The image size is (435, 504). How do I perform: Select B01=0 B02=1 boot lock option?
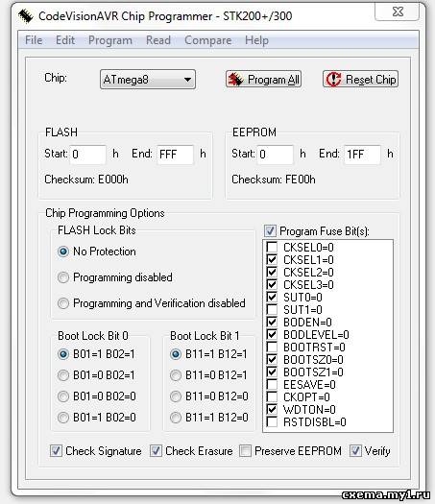click(x=96, y=375)
